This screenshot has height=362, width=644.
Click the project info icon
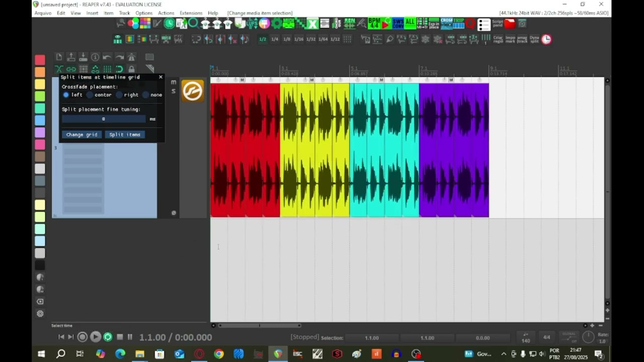(95, 57)
